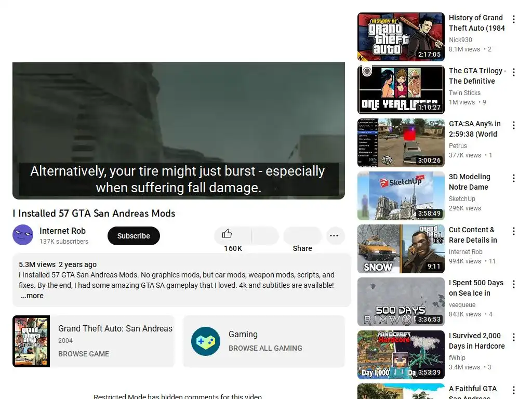The height and width of the screenshot is (399, 532).
Task: Click the Gaming category title
Action: [x=243, y=334]
